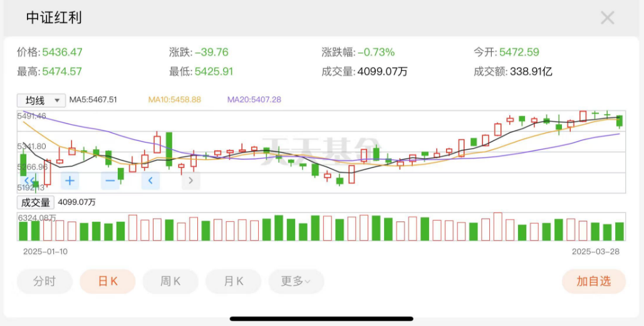
Task: Click the 价格 value 5436.47
Action: (63, 52)
